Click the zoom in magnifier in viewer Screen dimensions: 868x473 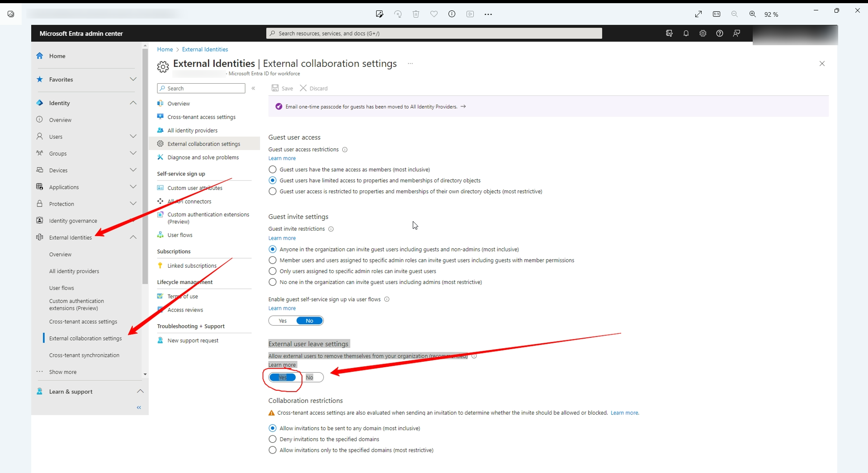[x=753, y=14]
